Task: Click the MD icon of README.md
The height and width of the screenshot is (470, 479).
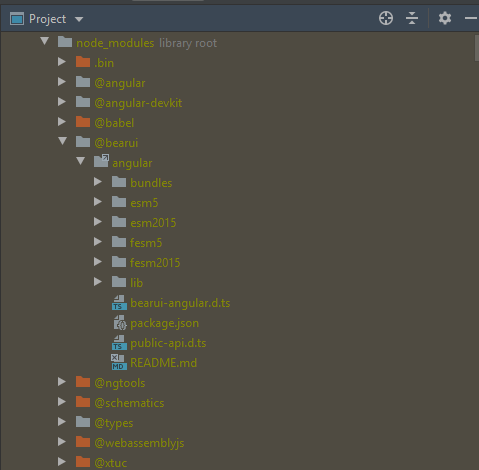Action: tap(119, 362)
